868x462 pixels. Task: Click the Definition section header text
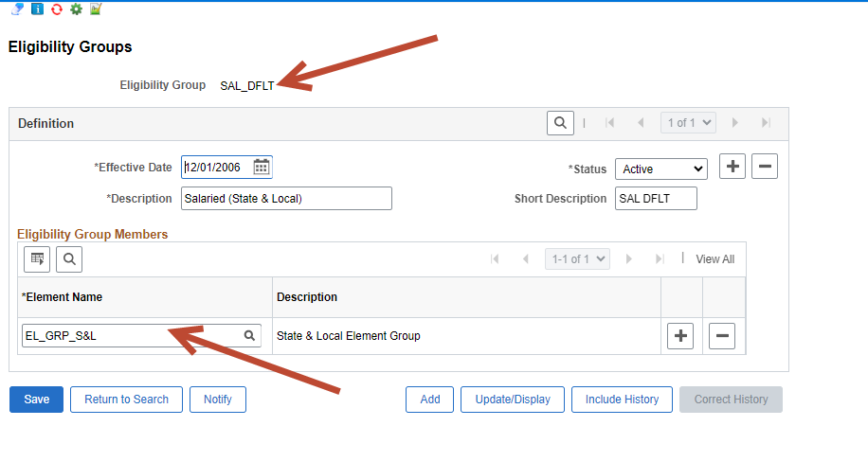point(45,123)
